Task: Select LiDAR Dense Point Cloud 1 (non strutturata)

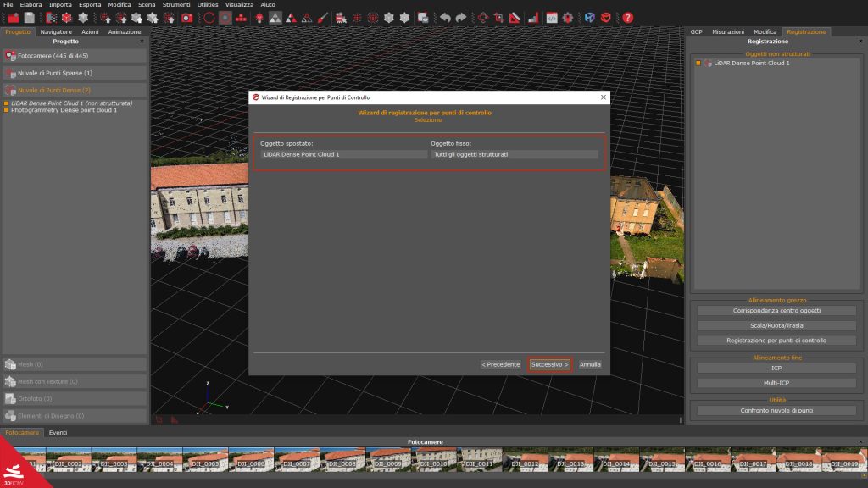Action: tap(72, 103)
